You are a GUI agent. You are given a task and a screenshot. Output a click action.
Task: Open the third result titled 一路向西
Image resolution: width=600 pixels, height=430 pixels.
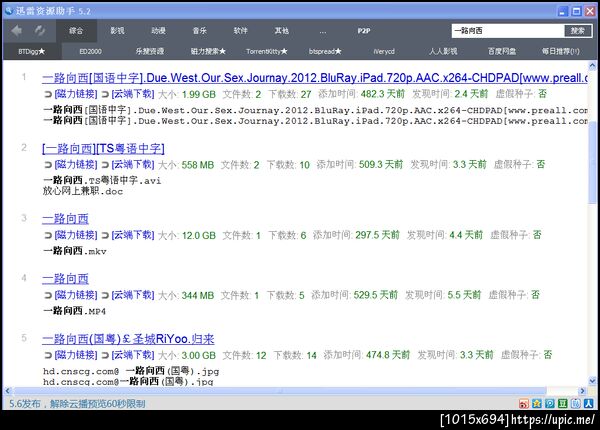(65, 219)
